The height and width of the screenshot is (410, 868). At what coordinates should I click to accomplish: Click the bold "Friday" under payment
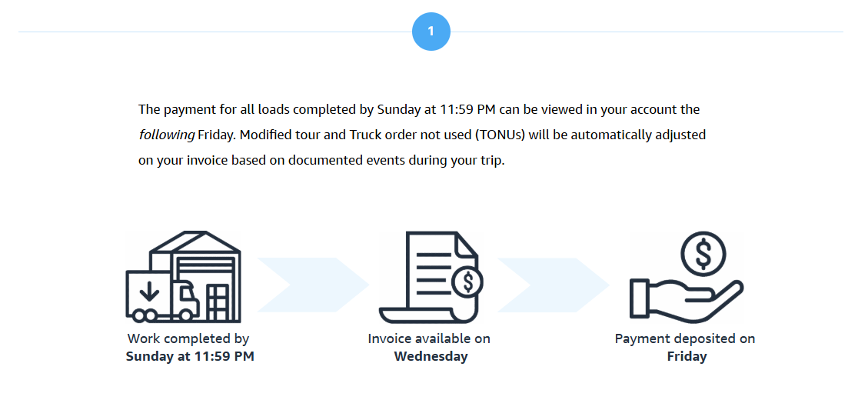coord(687,356)
